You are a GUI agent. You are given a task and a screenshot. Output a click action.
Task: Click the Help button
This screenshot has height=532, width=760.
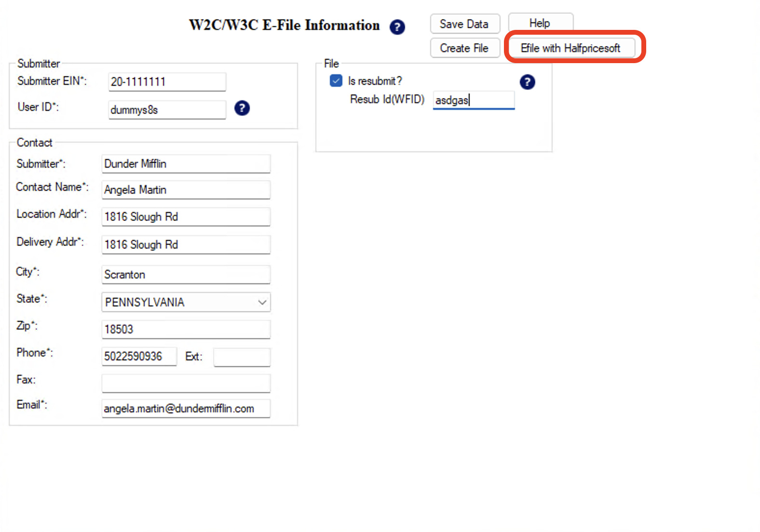tap(540, 23)
